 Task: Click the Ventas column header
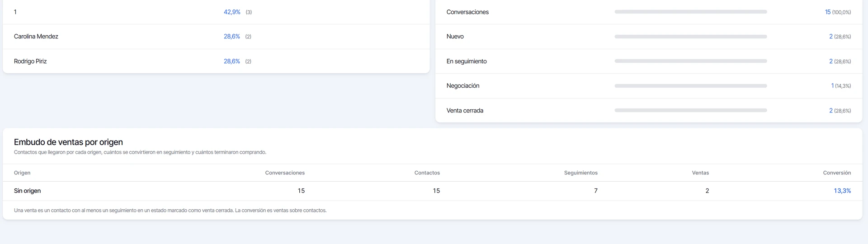point(700,173)
